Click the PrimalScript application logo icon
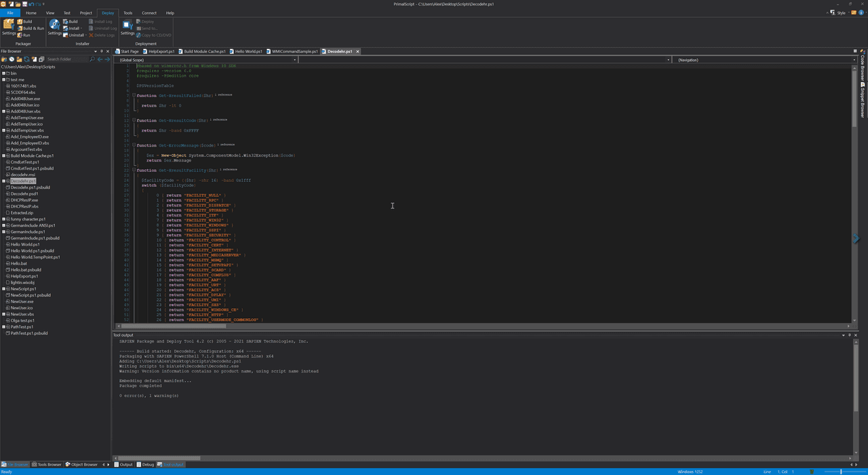Screen dimensions: 868x475 [4, 3]
